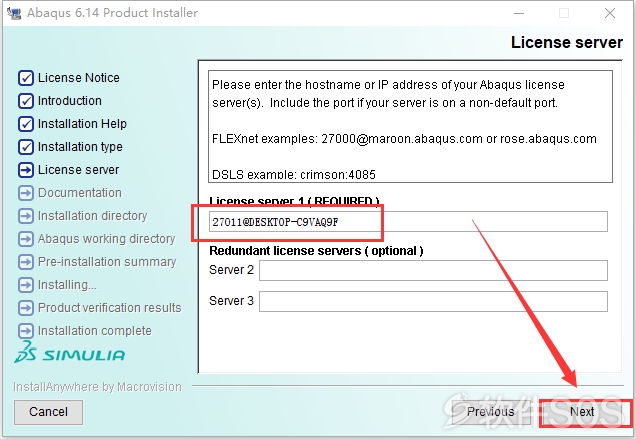Select the Documentation step label

click(x=80, y=193)
